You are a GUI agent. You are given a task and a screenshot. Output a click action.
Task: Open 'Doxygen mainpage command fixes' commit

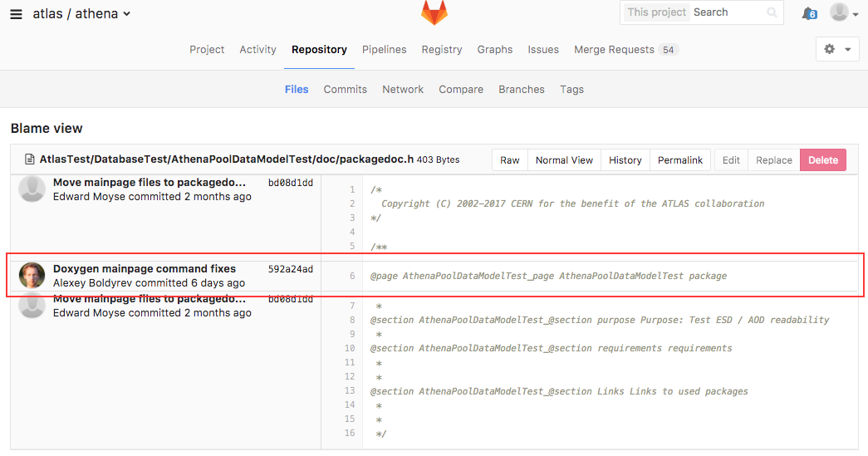pyautogui.click(x=145, y=268)
